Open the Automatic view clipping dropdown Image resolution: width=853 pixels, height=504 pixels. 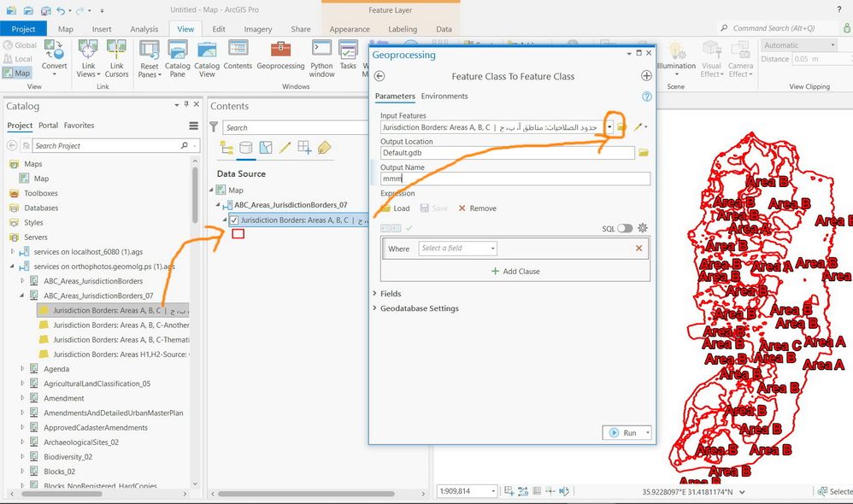click(798, 45)
